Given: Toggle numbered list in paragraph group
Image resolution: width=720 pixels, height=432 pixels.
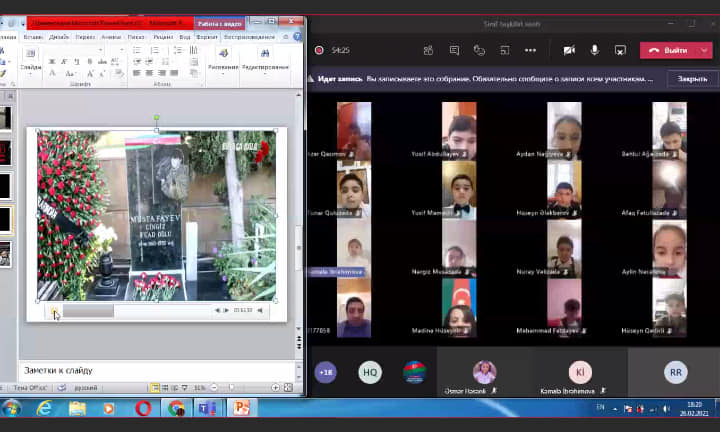Looking at the screenshot, I should click(155, 50).
